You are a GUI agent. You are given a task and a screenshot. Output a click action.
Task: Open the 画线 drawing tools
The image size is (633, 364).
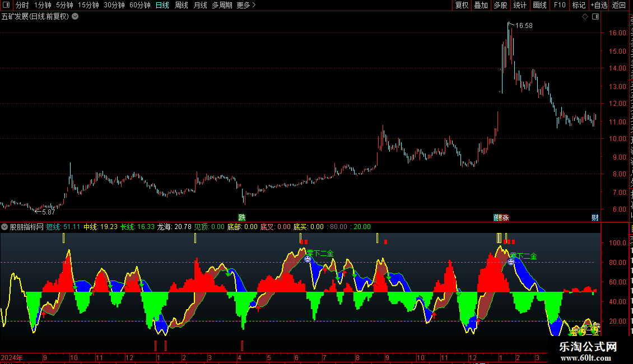pos(539,5)
